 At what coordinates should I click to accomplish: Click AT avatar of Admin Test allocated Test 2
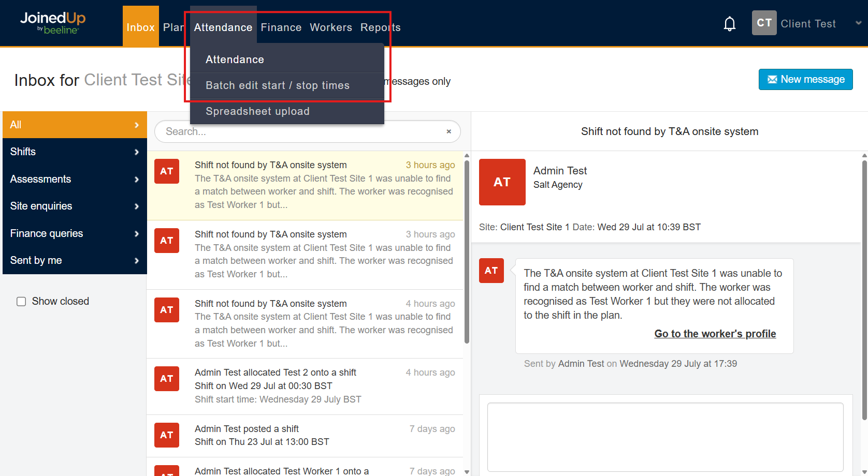point(167,379)
